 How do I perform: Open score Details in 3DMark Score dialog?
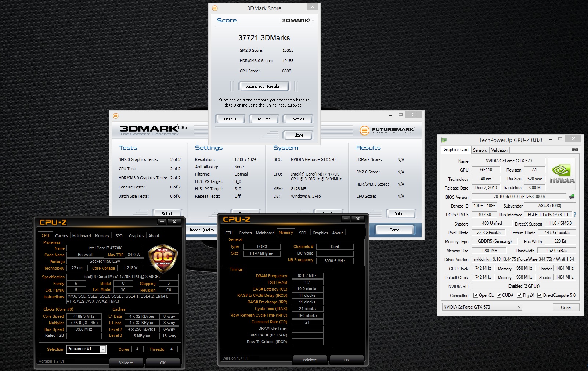point(231,119)
